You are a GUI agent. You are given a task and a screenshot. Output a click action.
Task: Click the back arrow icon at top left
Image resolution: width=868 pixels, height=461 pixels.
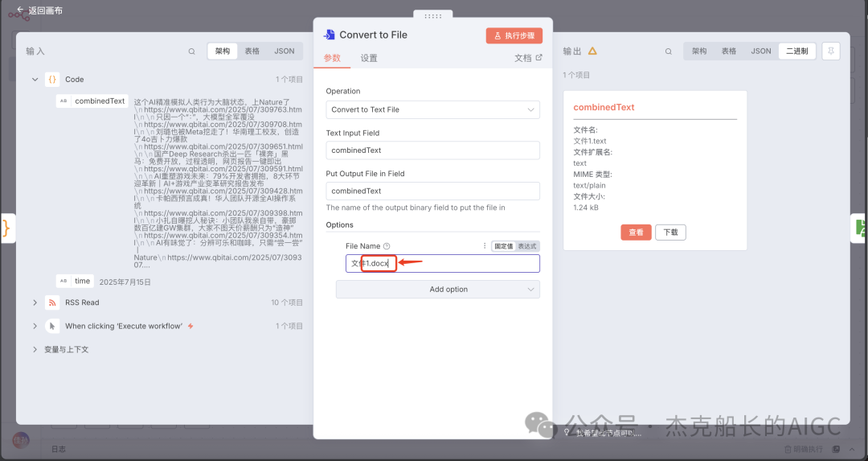(20, 10)
